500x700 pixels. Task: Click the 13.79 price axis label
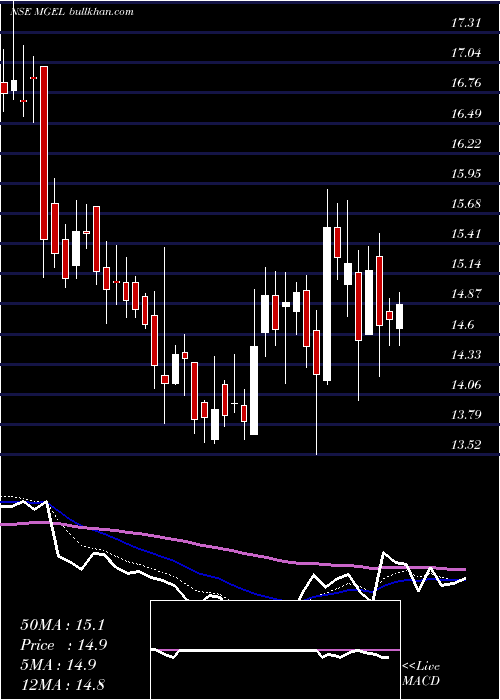click(x=466, y=415)
